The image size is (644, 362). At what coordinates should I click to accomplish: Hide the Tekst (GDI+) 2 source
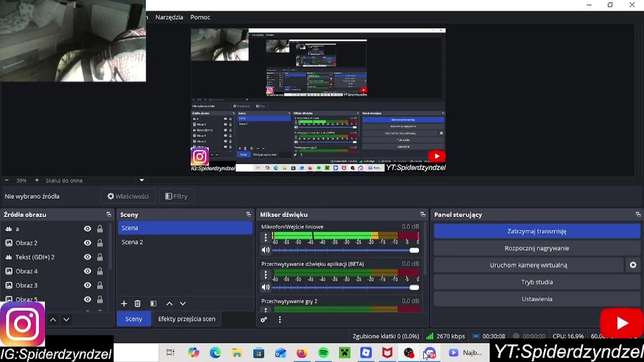(x=88, y=257)
